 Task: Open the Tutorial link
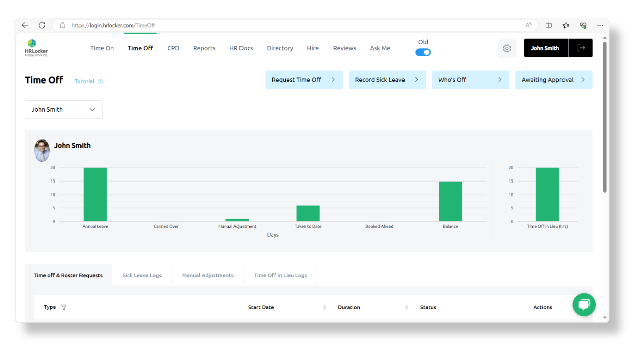pos(84,81)
